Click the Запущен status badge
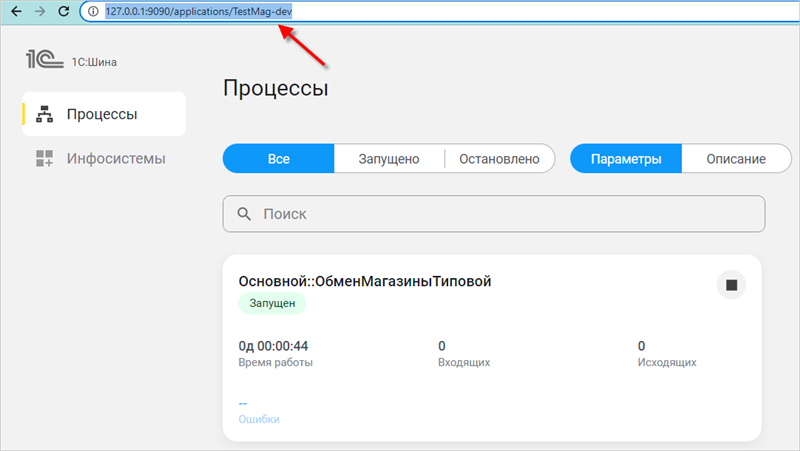Screen dimensions: 800x451 click(272, 303)
